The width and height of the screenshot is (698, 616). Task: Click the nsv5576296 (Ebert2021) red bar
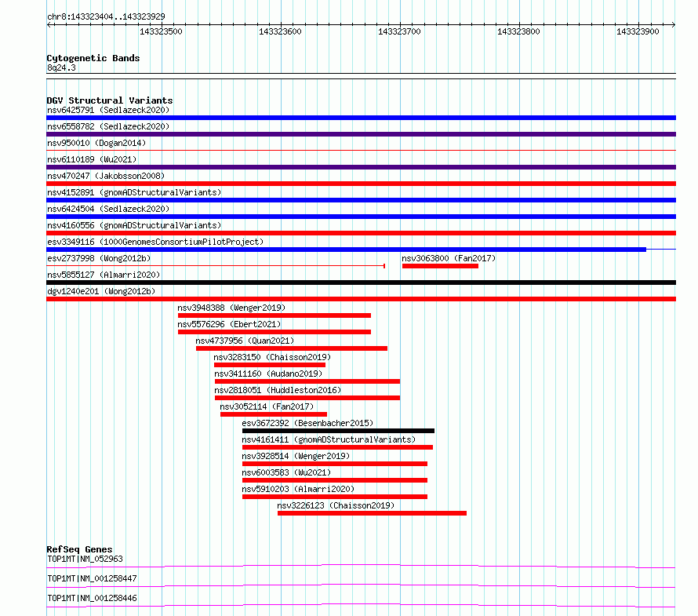[274, 332]
